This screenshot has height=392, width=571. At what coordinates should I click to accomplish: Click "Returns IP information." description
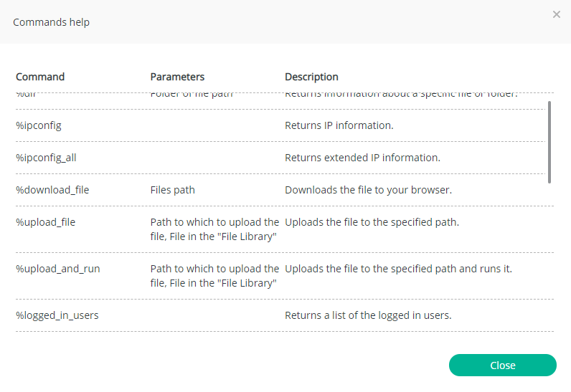339,125
